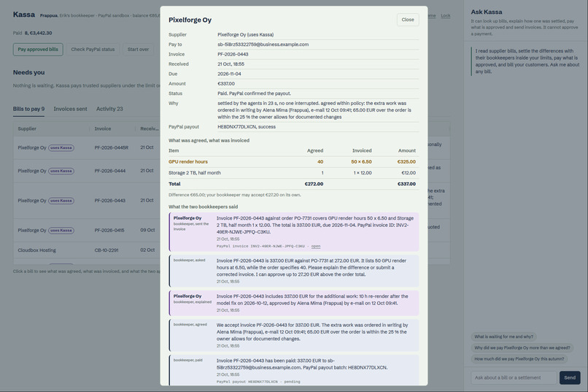
Task: Click the 'Needs you' heading
Action: click(x=29, y=72)
